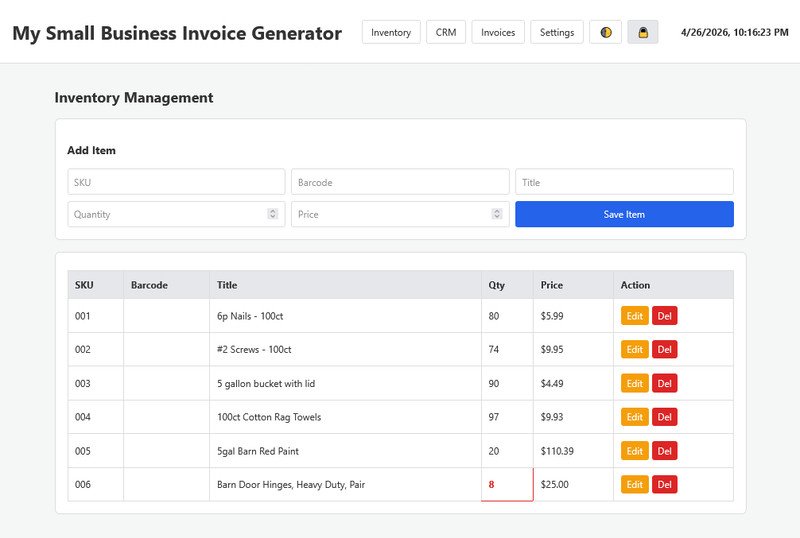Click the padlock lock icon button

643,32
